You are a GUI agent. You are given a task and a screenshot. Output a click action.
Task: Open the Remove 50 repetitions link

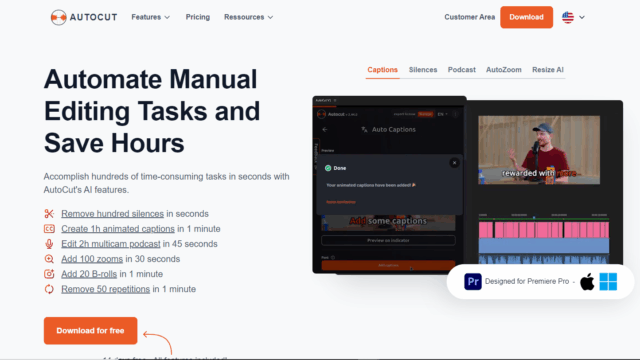[105, 289]
